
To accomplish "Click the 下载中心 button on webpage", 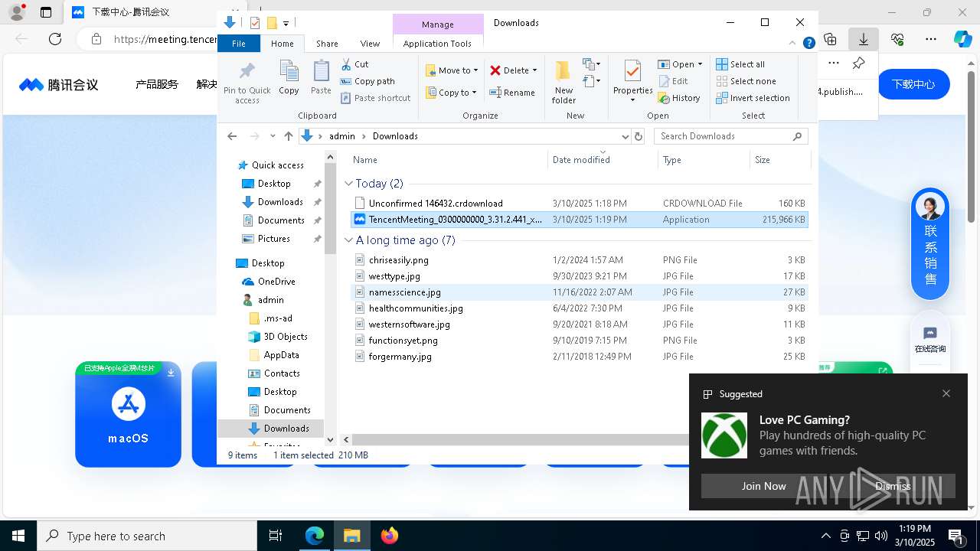I will click(x=913, y=84).
